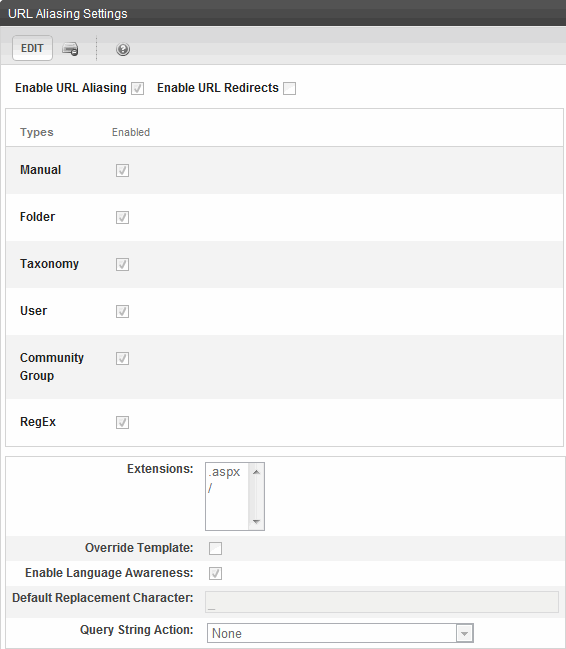The image size is (566, 649).
Task: Toggle Enable Language Awareness checkbox
Action: coord(215,573)
